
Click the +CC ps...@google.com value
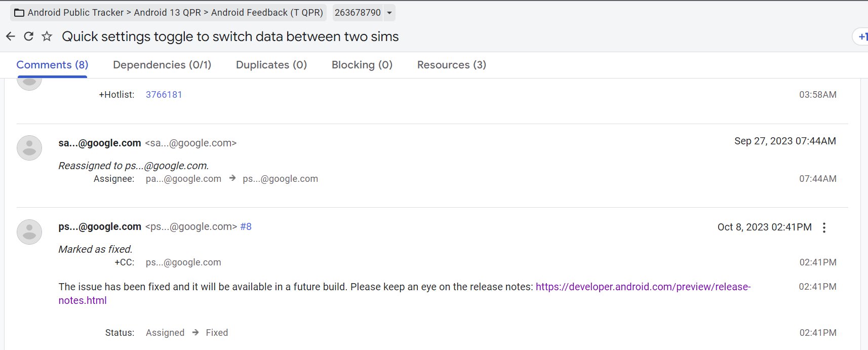[183, 262]
